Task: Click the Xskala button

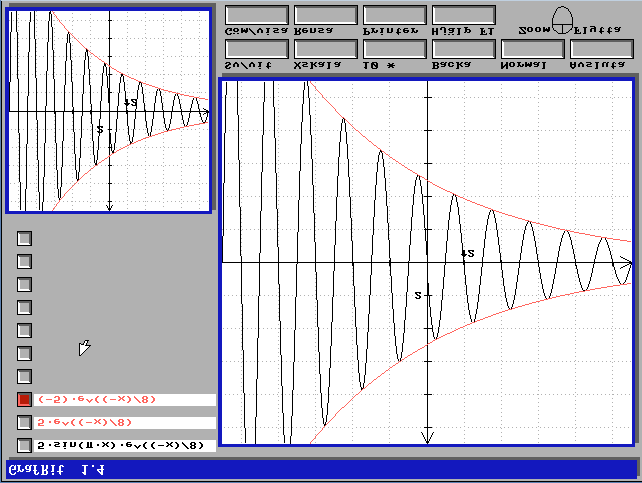Action: click(x=326, y=50)
